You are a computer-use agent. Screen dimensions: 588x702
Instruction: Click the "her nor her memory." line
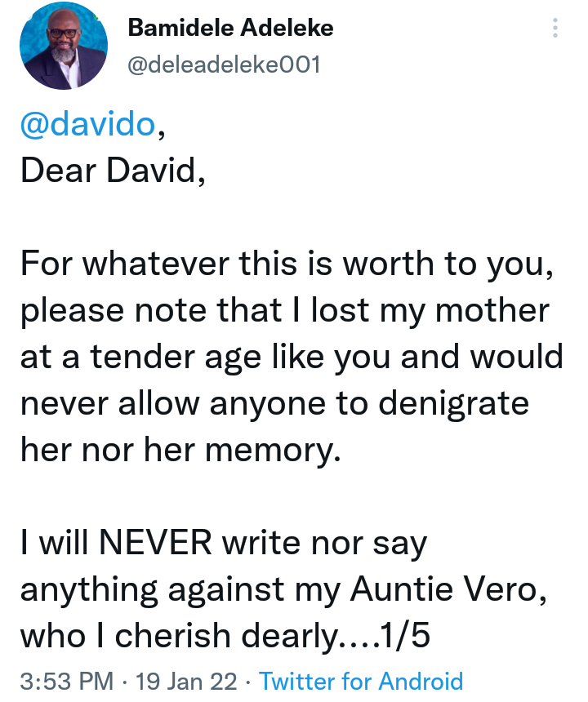coord(180,450)
